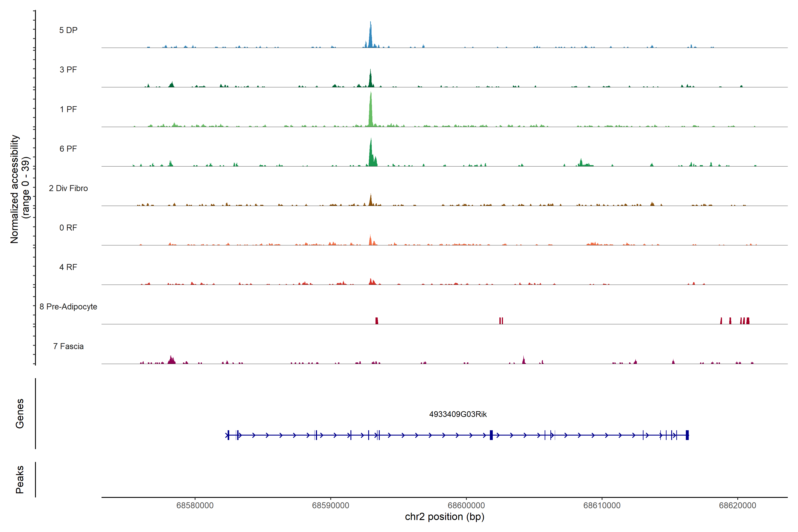This screenshot has width=798, height=532.
Task: Click the 5 DP track label
Action: (68, 30)
